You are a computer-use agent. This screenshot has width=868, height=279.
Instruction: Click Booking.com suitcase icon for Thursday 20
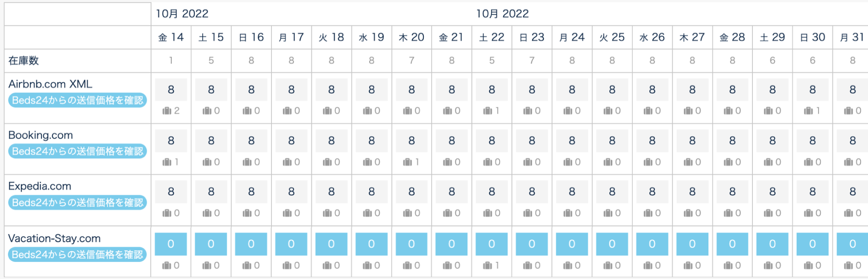[x=407, y=162]
